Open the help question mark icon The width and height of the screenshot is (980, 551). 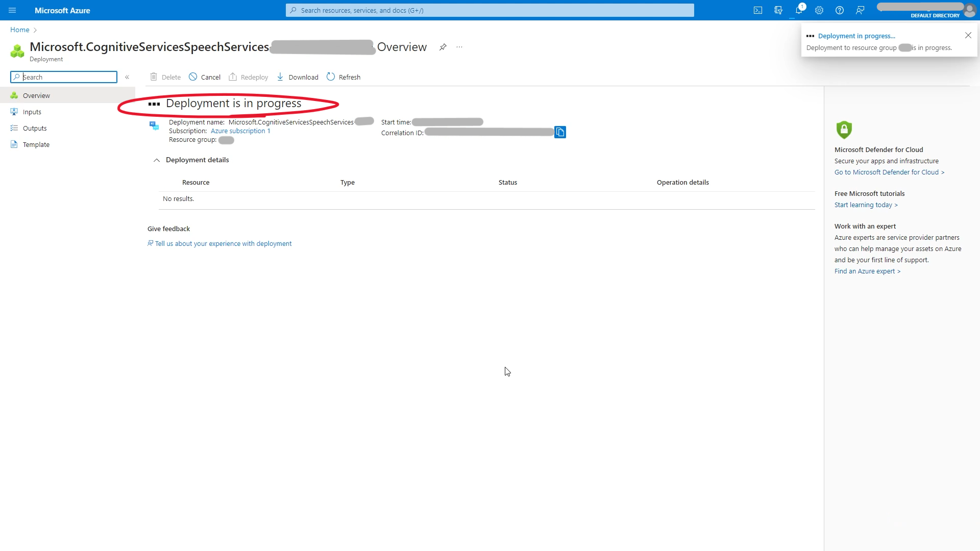(840, 10)
